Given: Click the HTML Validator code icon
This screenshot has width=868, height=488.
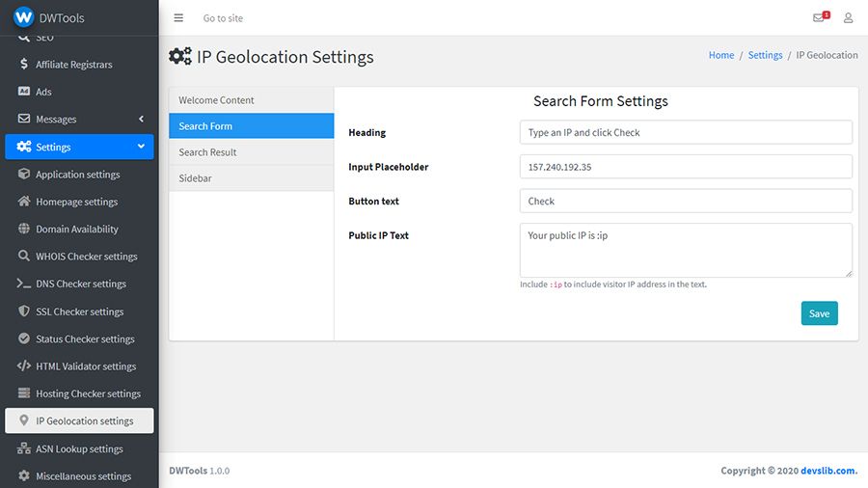Looking at the screenshot, I should [x=24, y=366].
